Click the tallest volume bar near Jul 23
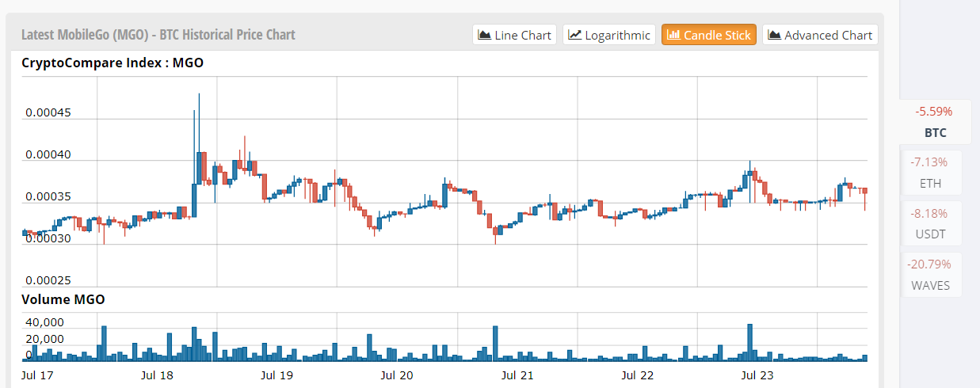This screenshot has height=388, width=980. click(749, 342)
